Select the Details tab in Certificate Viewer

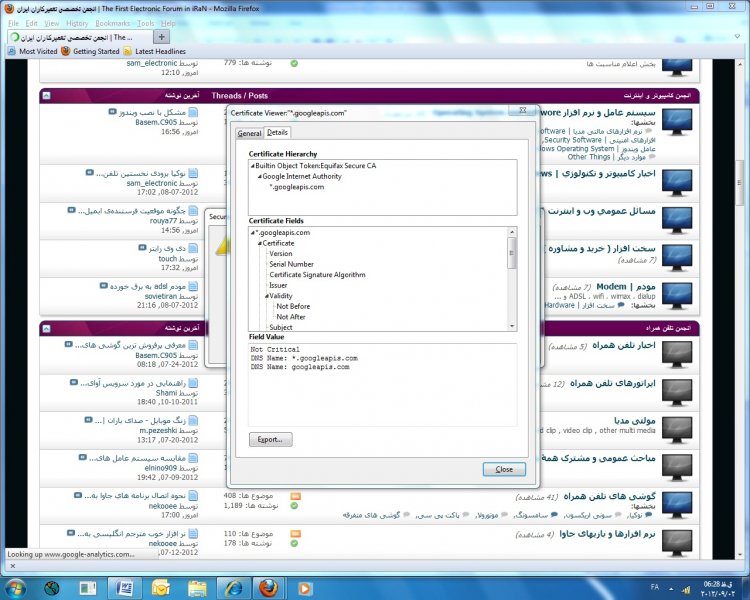click(277, 133)
